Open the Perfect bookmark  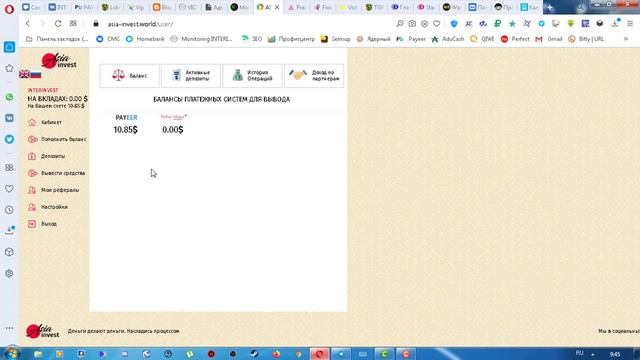point(515,39)
